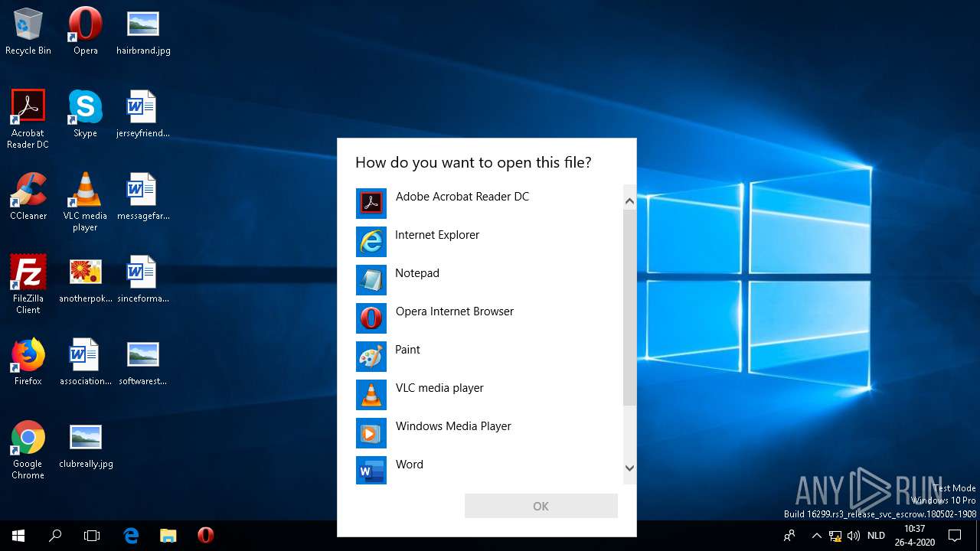This screenshot has height=551, width=980.
Task: Select the Recycle Bin desktop icon
Action: (x=28, y=31)
